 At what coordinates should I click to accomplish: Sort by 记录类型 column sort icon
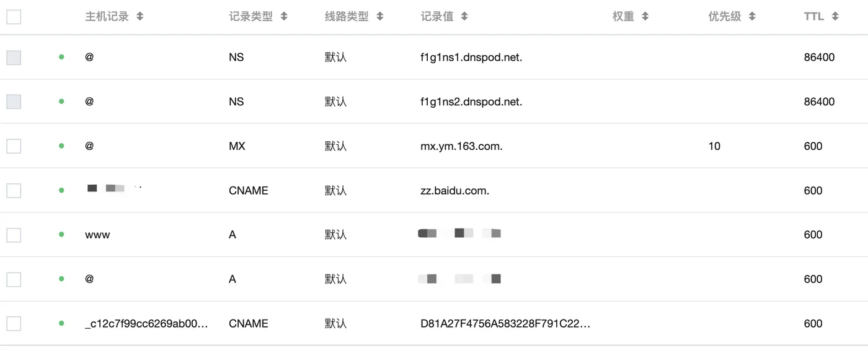coord(284,17)
